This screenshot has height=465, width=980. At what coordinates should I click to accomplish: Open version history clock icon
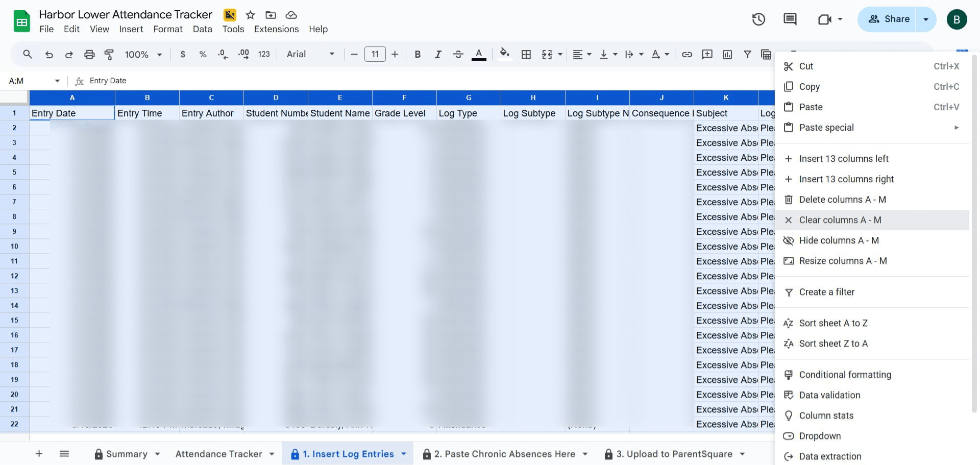pyautogui.click(x=758, y=19)
